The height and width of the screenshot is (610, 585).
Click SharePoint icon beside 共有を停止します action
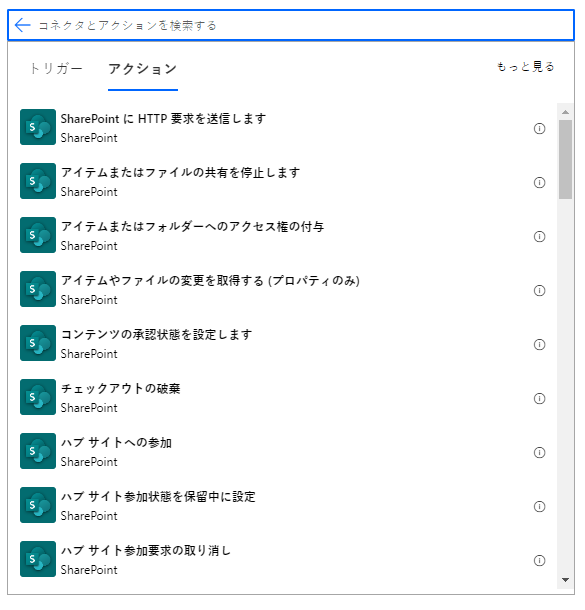pyautogui.click(x=38, y=181)
